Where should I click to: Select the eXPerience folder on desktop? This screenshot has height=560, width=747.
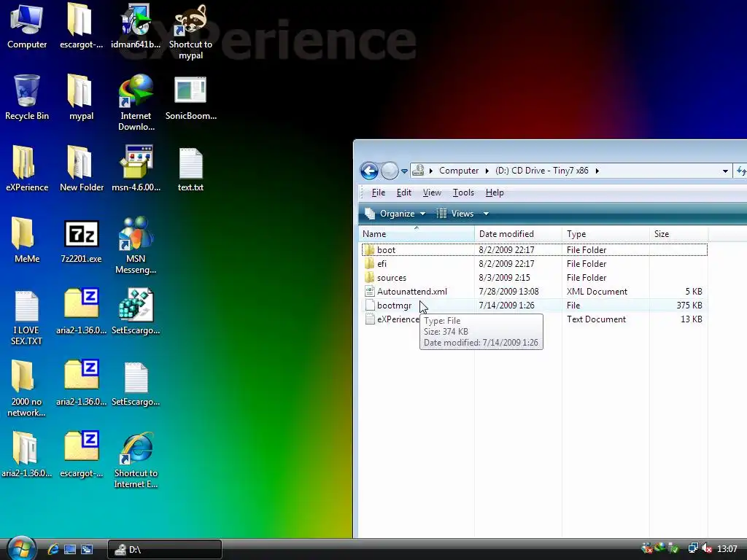pos(27,169)
